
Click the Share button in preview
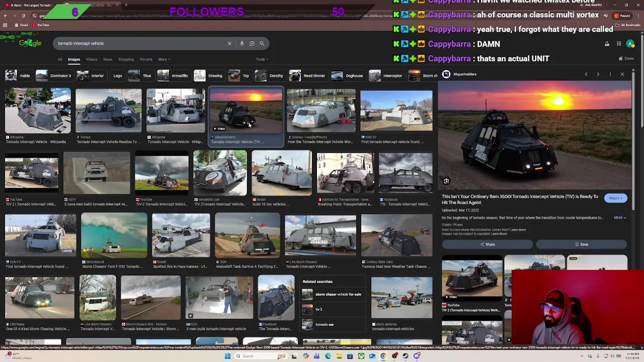[487, 244]
